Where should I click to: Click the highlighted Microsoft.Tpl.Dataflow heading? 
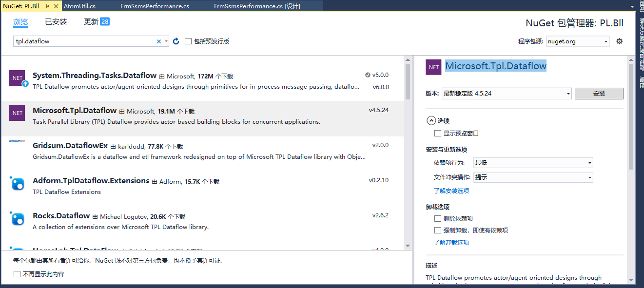click(x=496, y=66)
